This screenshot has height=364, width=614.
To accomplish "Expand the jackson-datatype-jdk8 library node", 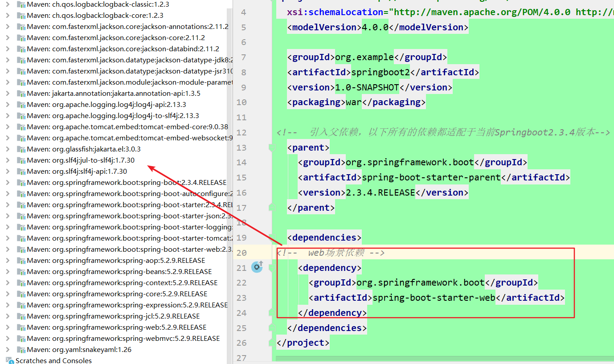I will pos(8,60).
